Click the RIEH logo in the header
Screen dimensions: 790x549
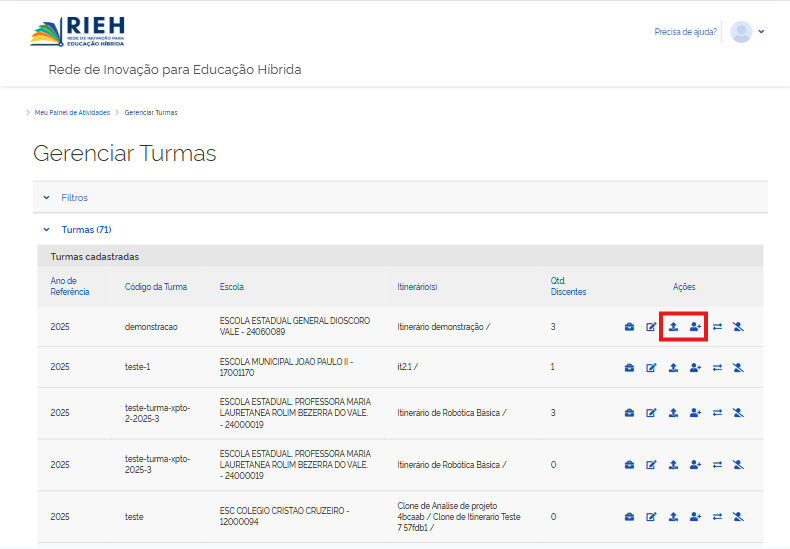click(78, 31)
